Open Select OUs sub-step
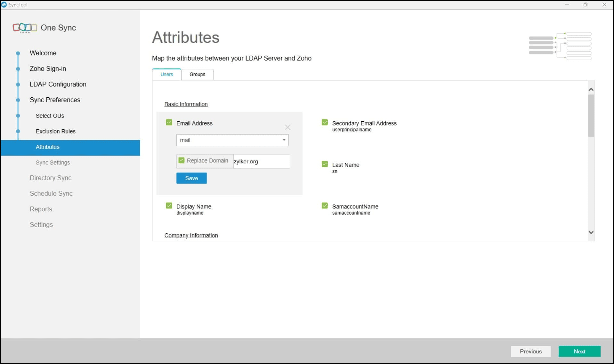The width and height of the screenshot is (614, 364). pyautogui.click(x=50, y=116)
